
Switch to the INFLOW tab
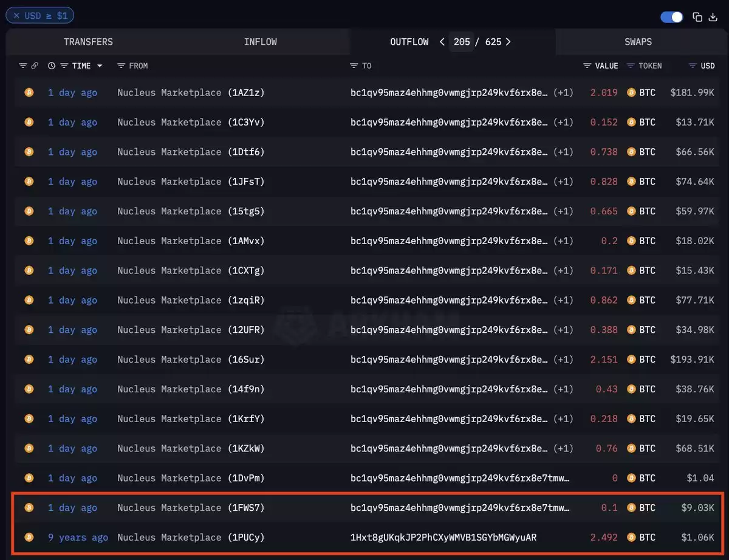[x=260, y=42]
